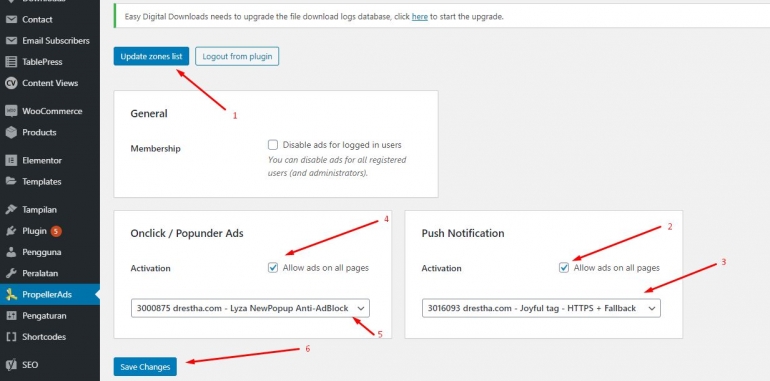Click the SEO Yoast icon
770x381 pixels.
coord(11,365)
